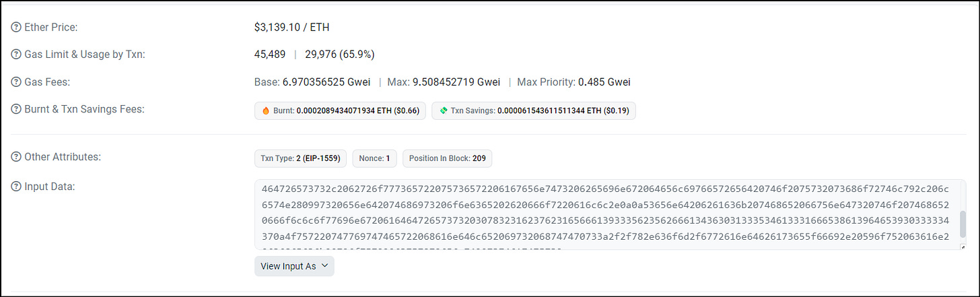980x297 pixels.
Task: Click the Other Attributes label
Action: (63, 157)
